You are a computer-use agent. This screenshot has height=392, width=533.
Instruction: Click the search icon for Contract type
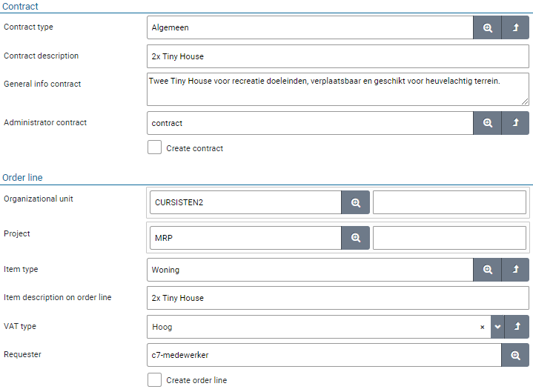click(487, 27)
